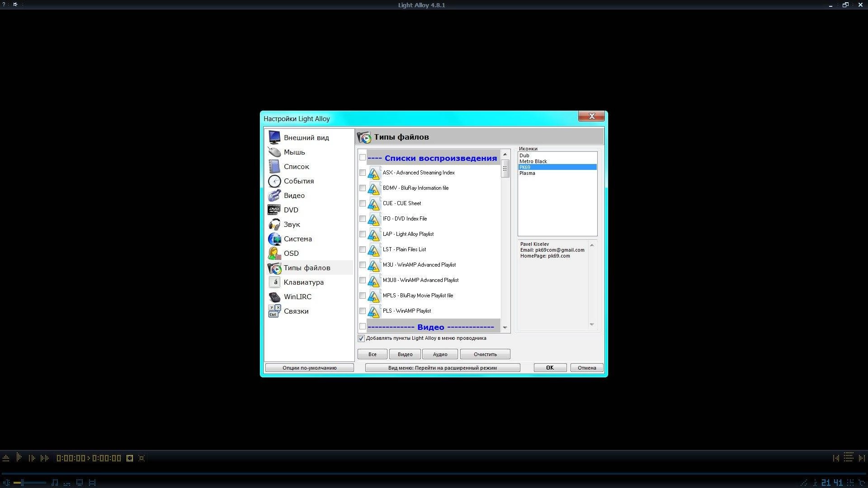Click the Все button
The width and height of the screenshot is (868, 488).
click(x=373, y=354)
